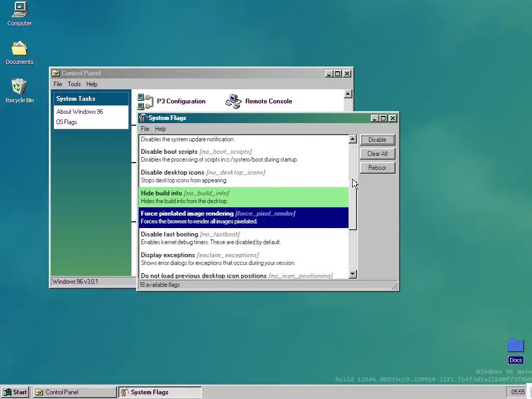Screen dimensions: 532x399
Task: Click the System Flags resize grip
Action: point(395,286)
